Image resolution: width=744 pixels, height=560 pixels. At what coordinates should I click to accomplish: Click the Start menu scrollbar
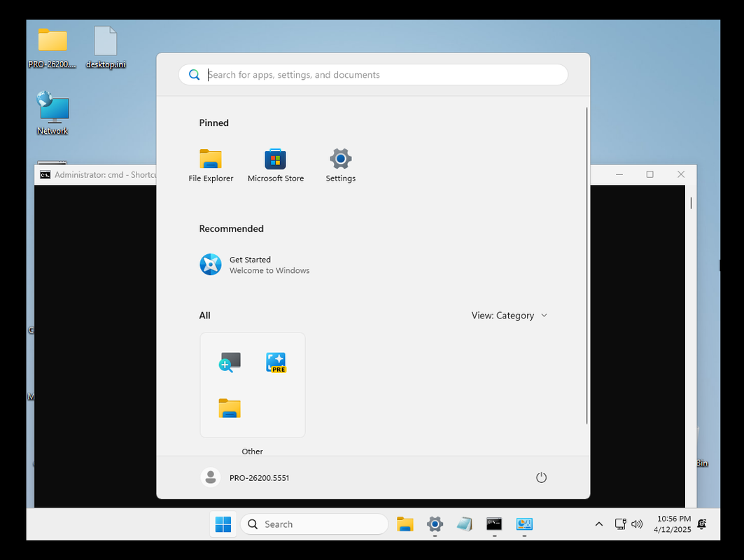[x=587, y=266]
